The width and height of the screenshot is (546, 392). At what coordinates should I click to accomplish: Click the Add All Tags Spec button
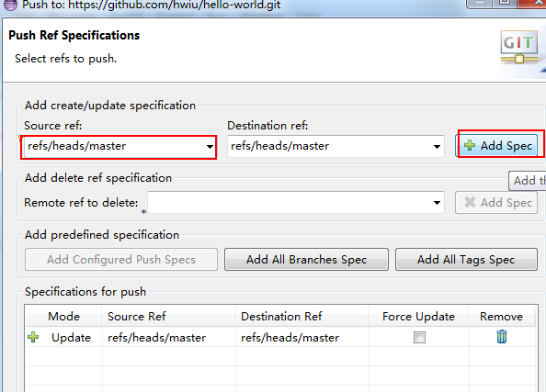coord(466,260)
